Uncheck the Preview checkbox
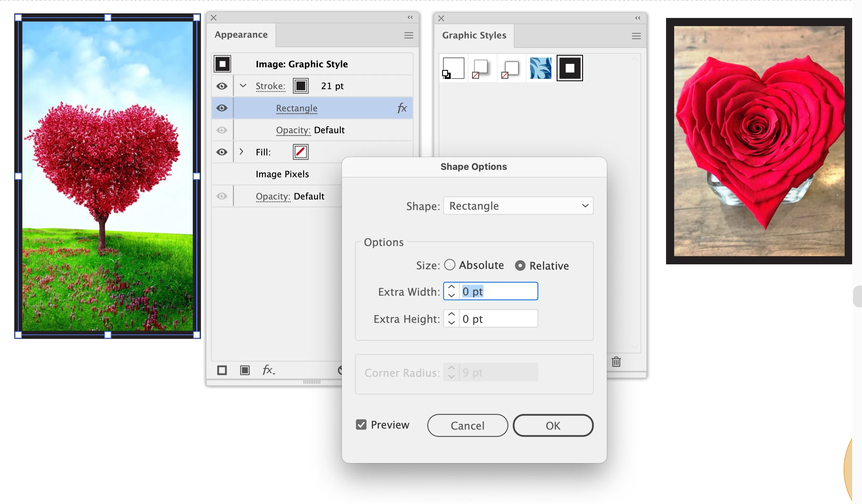Screen dimensions: 862x504 pos(361,425)
